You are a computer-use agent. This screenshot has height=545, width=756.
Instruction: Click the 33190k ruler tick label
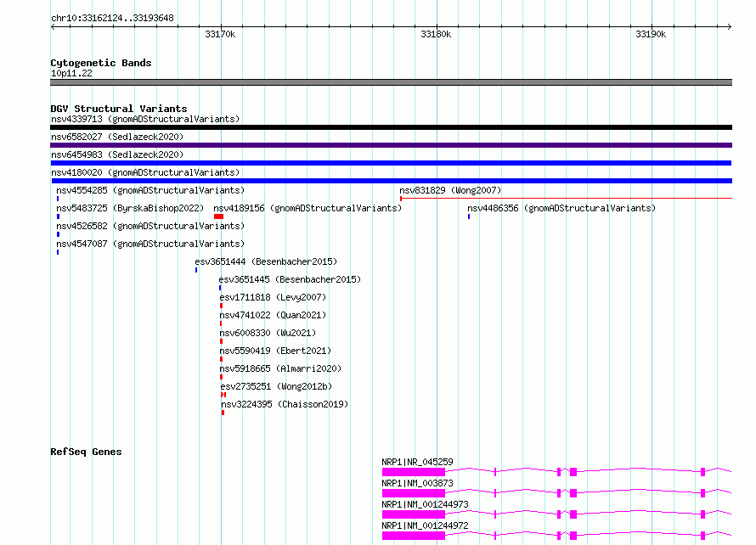651,34
